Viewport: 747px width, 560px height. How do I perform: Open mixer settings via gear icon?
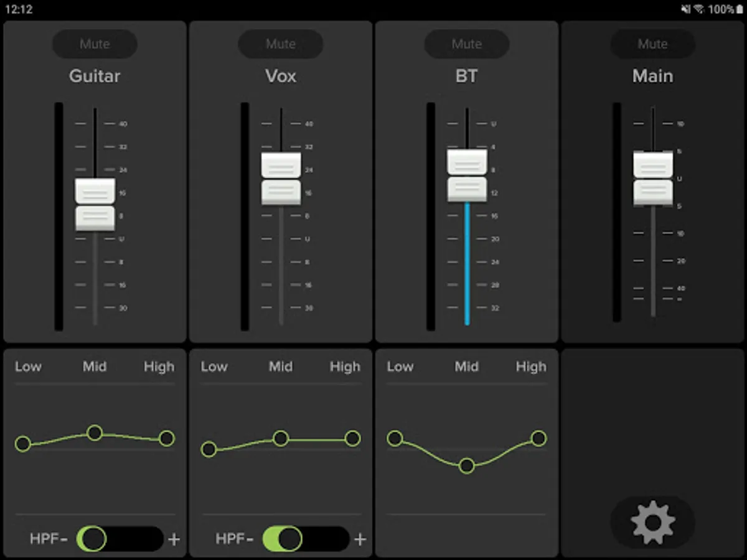tap(652, 522)
